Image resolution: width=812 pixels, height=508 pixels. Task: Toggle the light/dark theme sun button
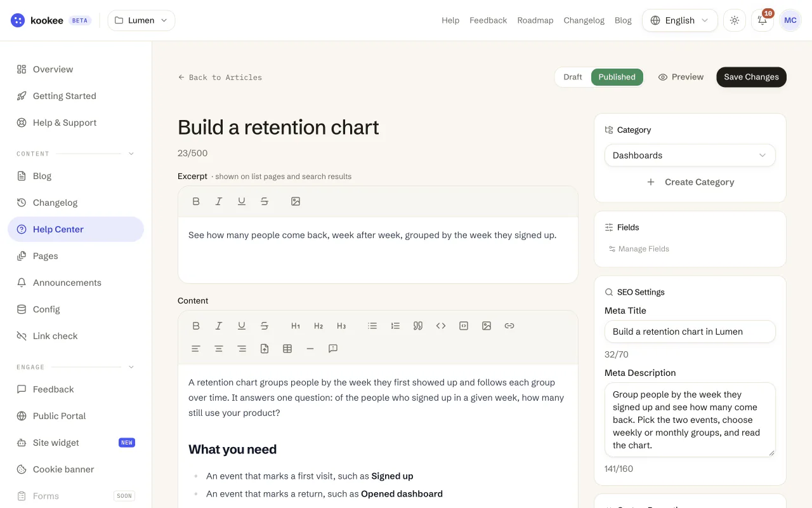(735, 20)
